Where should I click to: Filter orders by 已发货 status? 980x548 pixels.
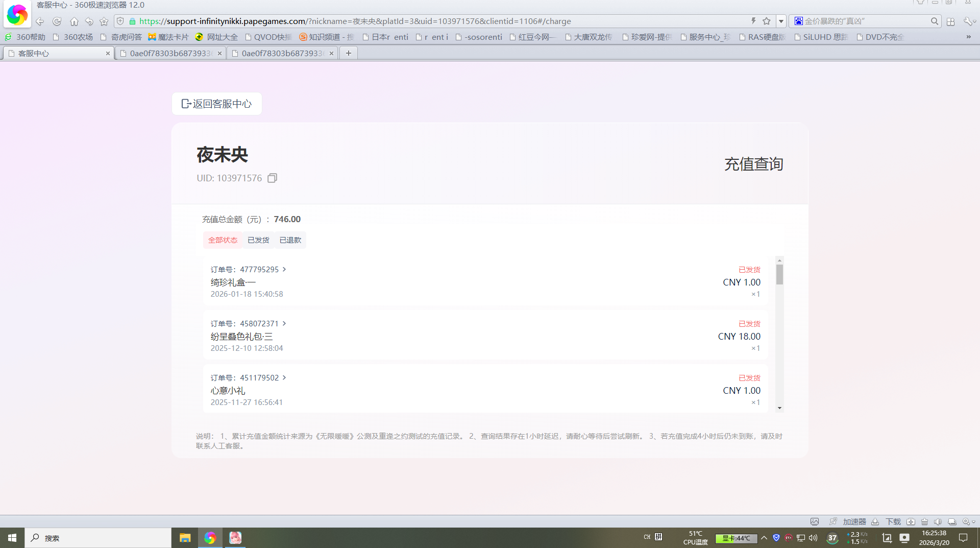(x=258, y=240)
